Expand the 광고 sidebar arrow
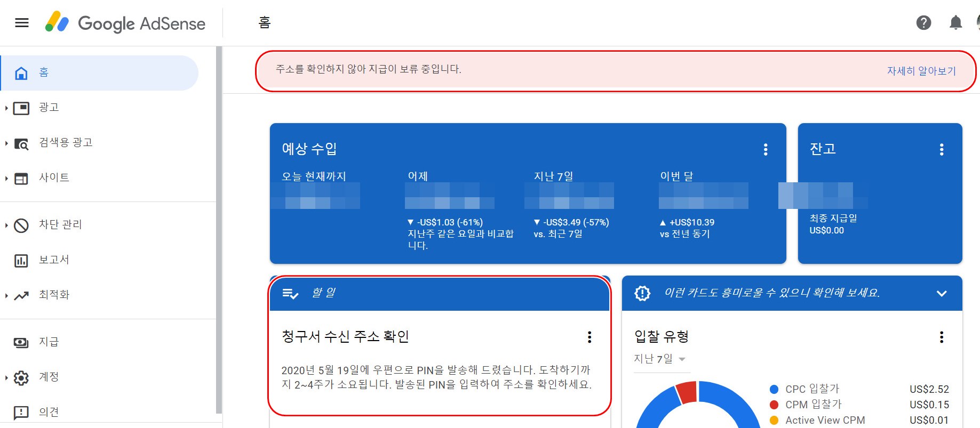Viewport: 980px width, 428px height. (6, 108)
